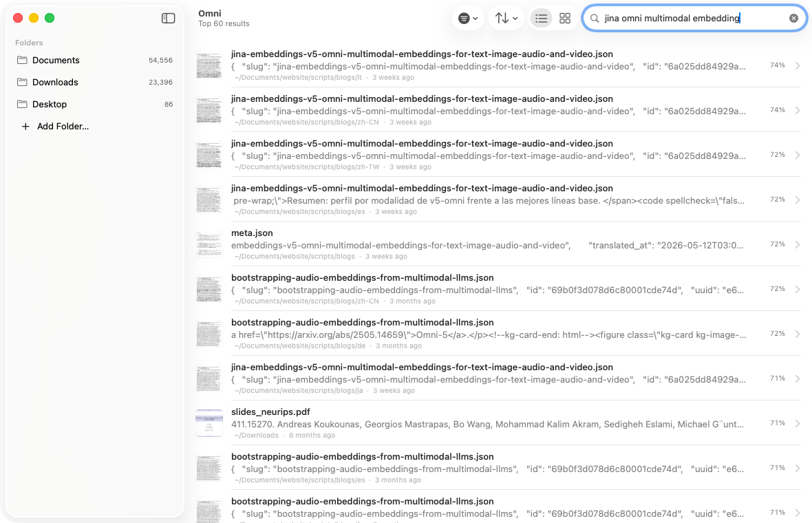The image size is (812, 523).
Task: Click 74% score on blogs/it row
Action: click(778, 65)
